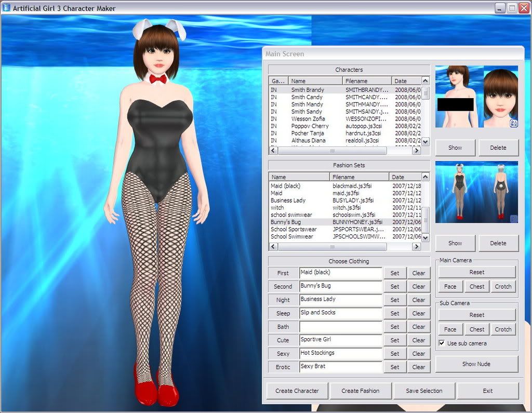The height and width of the screenshot is (413, 532).
Task: Clear the First clothing slot
Action: tap(419, 273)
